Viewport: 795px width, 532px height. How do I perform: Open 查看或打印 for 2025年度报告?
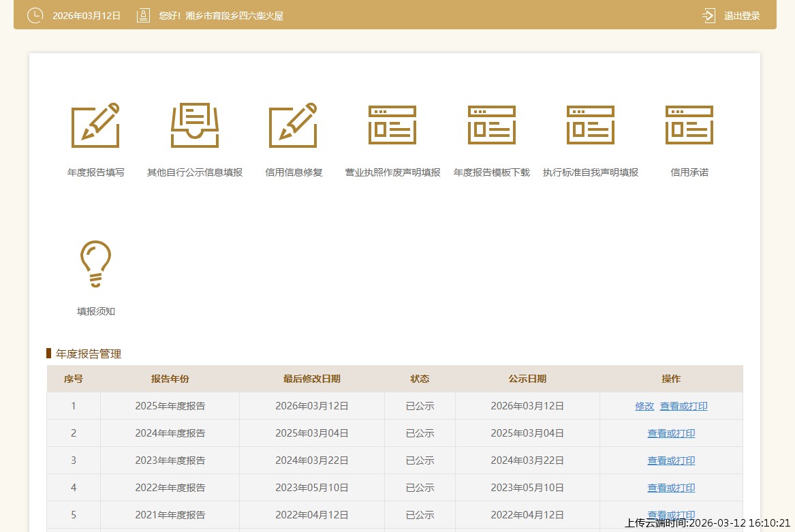[x=683, y=406]
